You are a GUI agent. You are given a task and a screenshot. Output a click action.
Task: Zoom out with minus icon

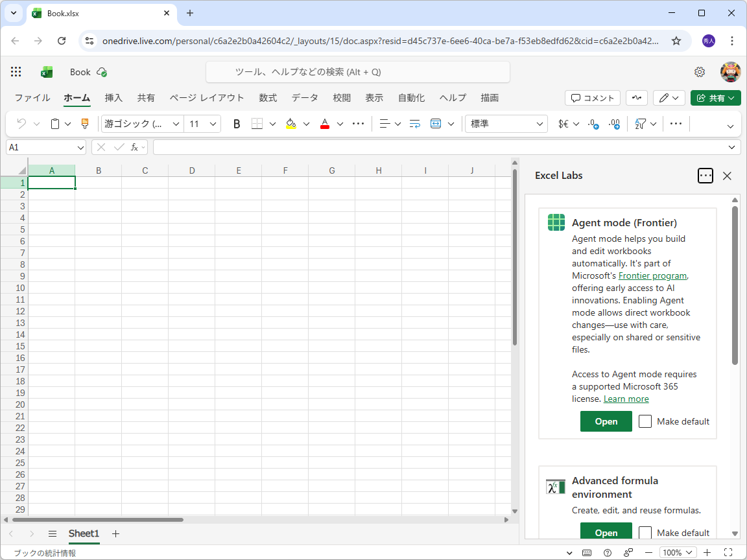coord(648,553)
